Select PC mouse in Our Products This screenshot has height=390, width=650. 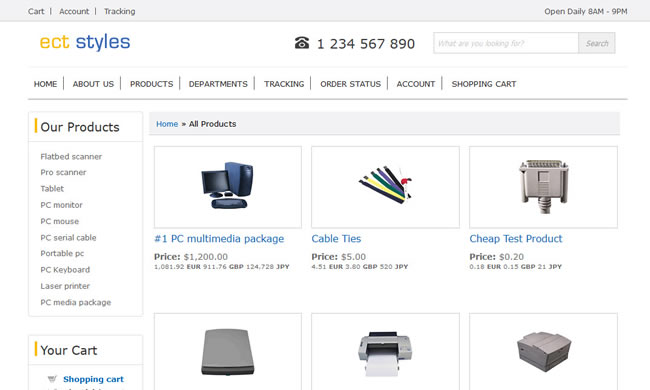tap(59, 221)
